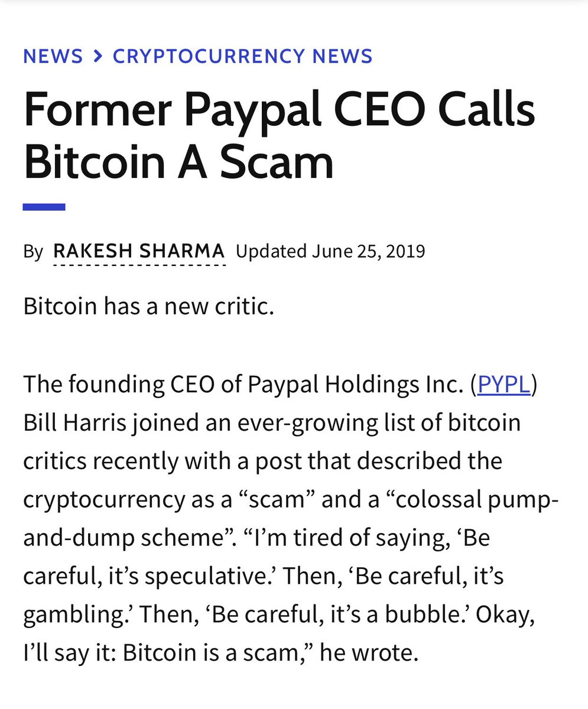Click the Updated June 25, 2019 date
The width and height of the screenshot is (588, 709).
[x=330, y=251]
